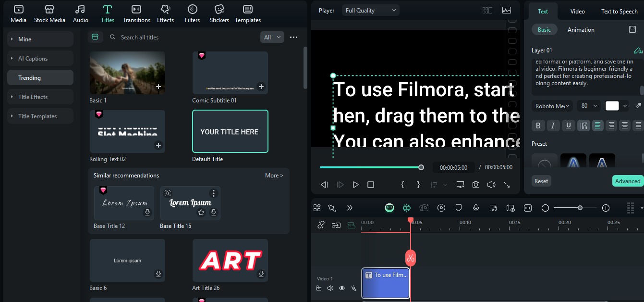Image resolution: width=644 pixels, height=302 pixels.
Task: Favorite Base Title 15 with star icon
Action: (x=201, y=213)
